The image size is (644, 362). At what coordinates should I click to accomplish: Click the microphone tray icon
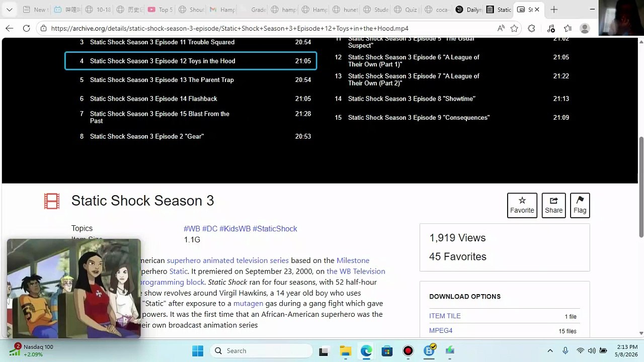566,351
